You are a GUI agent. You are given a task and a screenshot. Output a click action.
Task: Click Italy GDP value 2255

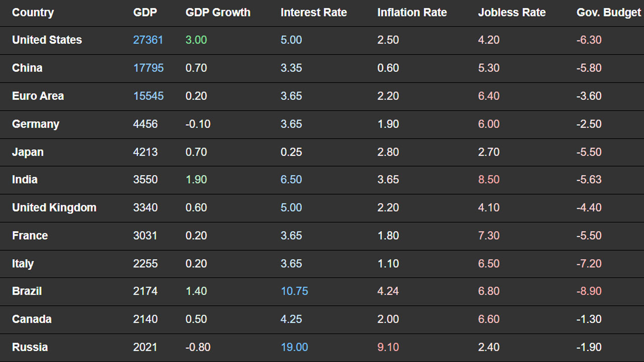pos(145,263)
